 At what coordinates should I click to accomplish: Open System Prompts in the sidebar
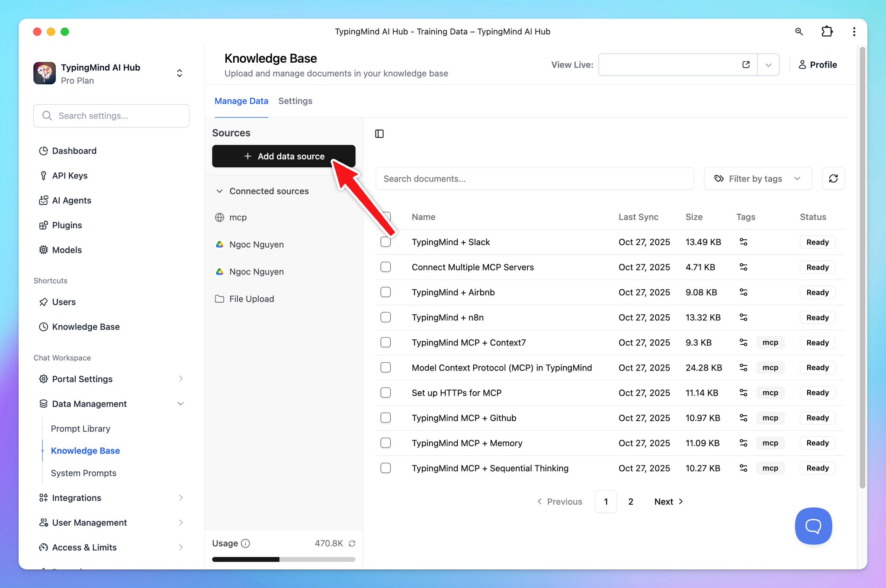(x=83, y=473)
